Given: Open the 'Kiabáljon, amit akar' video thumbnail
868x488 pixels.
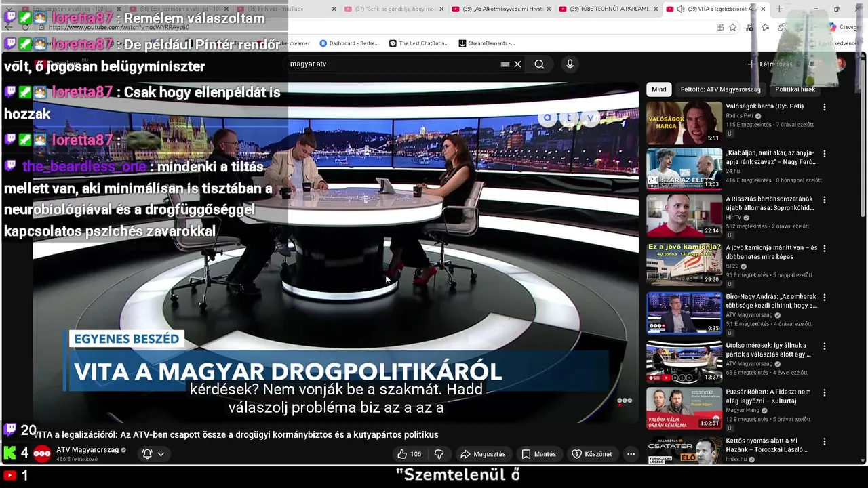Looking at the screenshot, I should pos(684,169).
